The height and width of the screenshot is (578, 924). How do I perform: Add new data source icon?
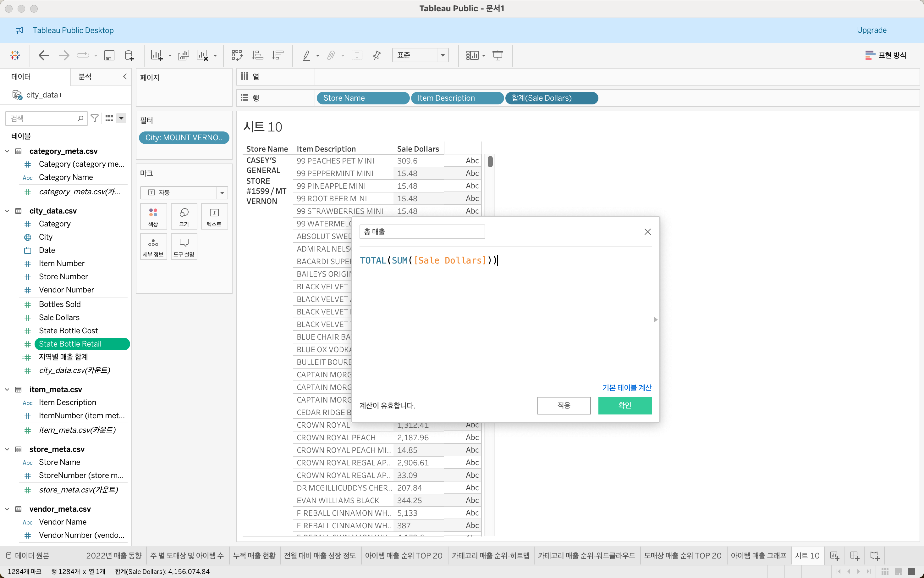[129, 55]
